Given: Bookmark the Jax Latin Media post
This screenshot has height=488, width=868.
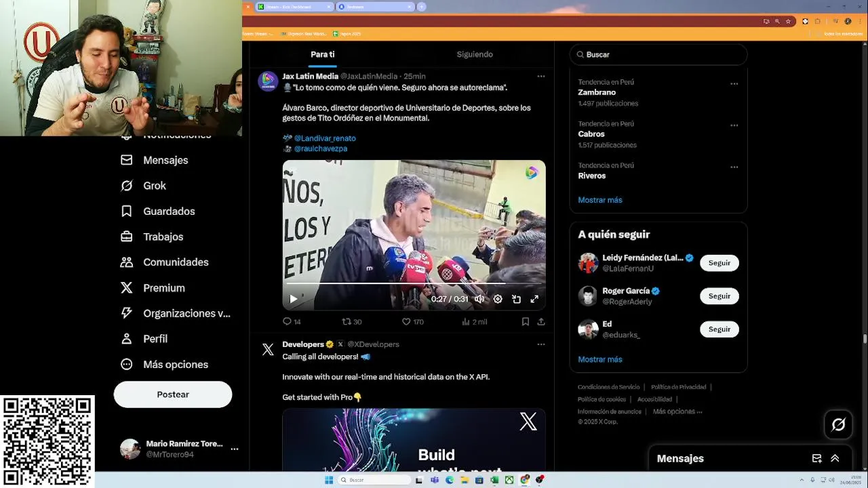Looking at the screenshot, I should [x=526, y=322].
